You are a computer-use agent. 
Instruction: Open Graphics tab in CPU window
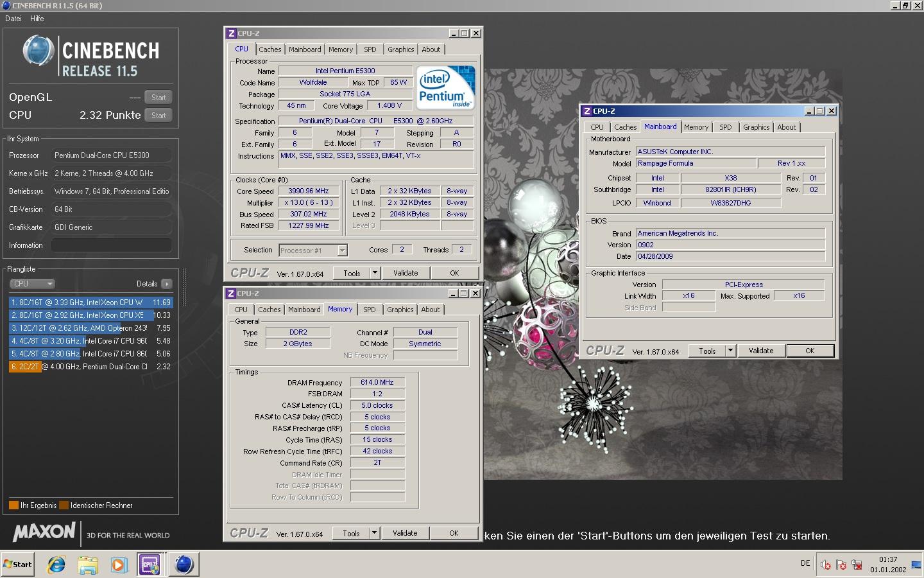coord(401,49)
